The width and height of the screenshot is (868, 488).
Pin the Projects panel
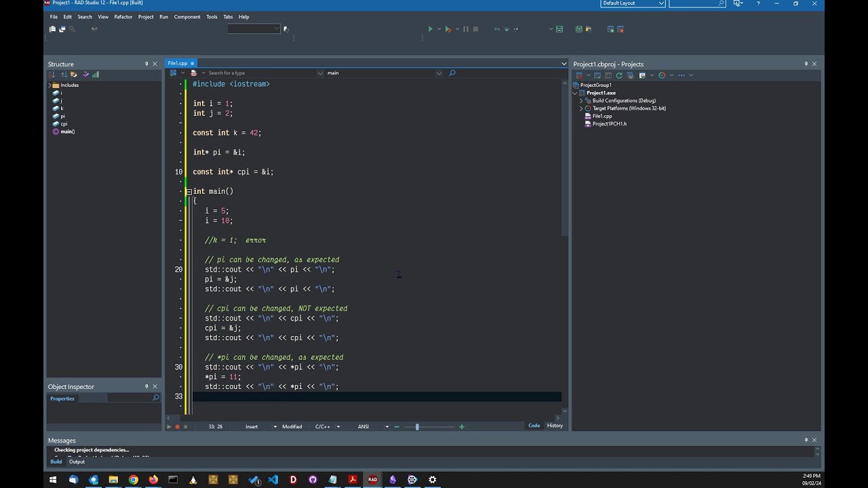(x=806, y=64)
